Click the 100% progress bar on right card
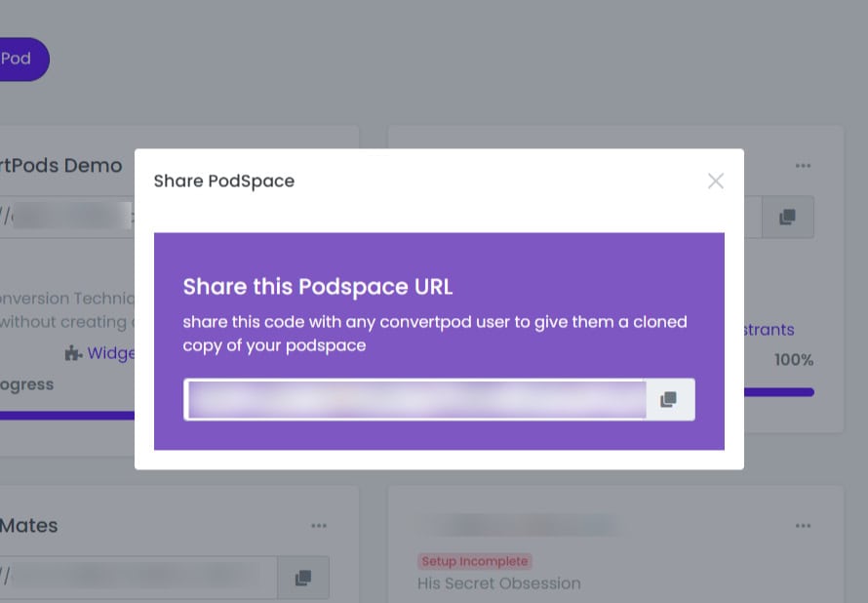The image size is (868, 603). click(x=779, y=392)
